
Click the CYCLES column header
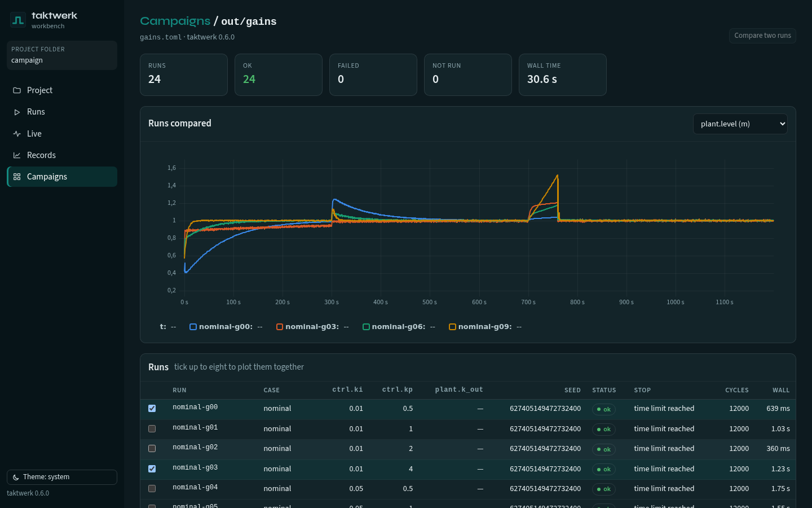coord(737,391)
